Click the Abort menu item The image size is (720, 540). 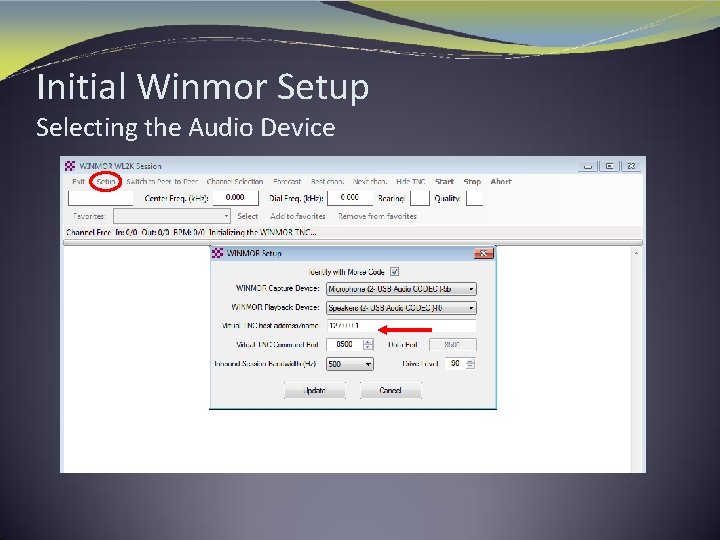click(x=501, y=181)
